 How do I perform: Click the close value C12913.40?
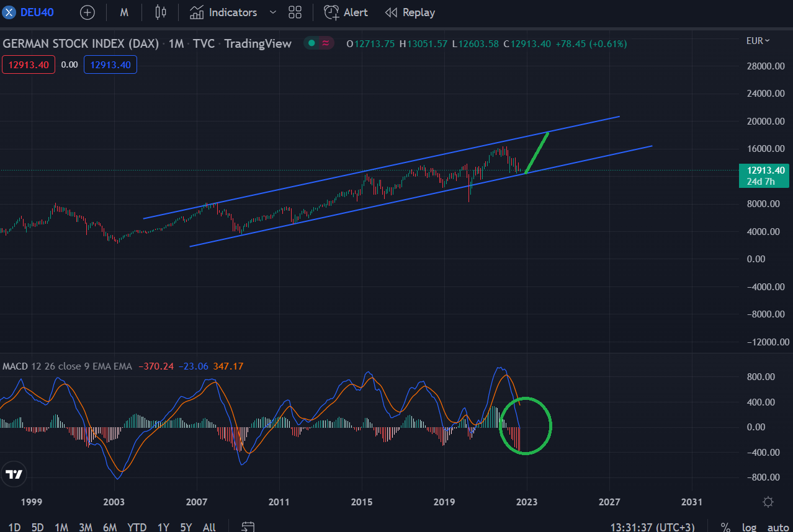(x=527, y=43)
